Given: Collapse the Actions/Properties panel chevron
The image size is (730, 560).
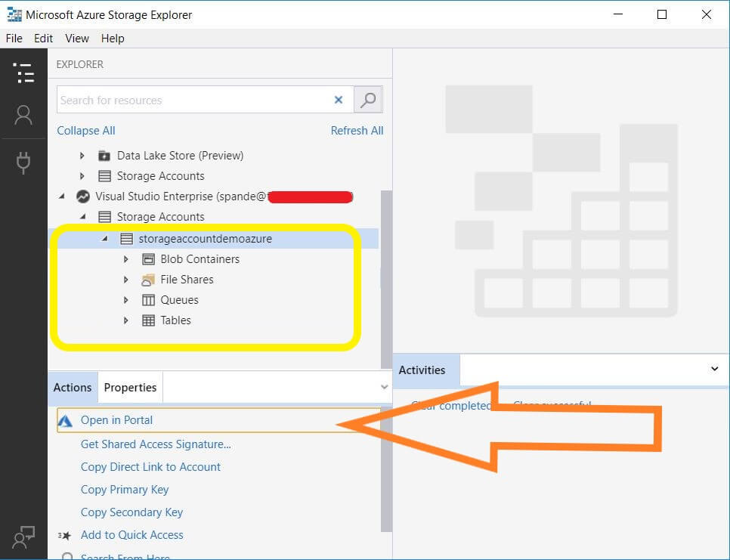Looking at the screenshot, I should point(384,387).
